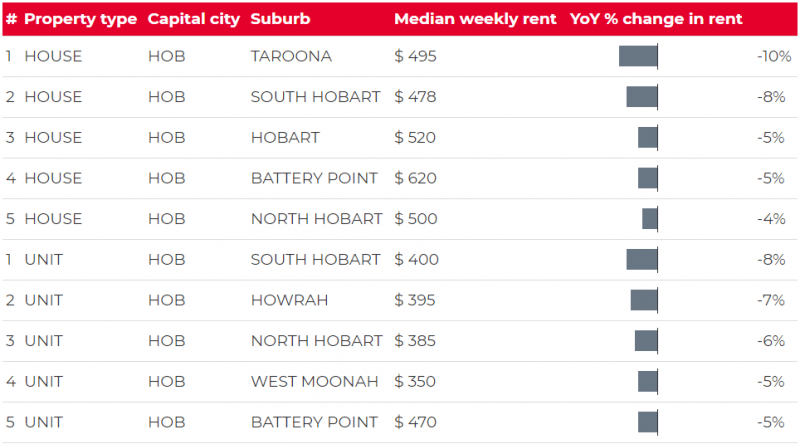Viewport: 800px width, 444px height.
Task: Select the $ 385 rent cell
Action: tap(415, 341)
